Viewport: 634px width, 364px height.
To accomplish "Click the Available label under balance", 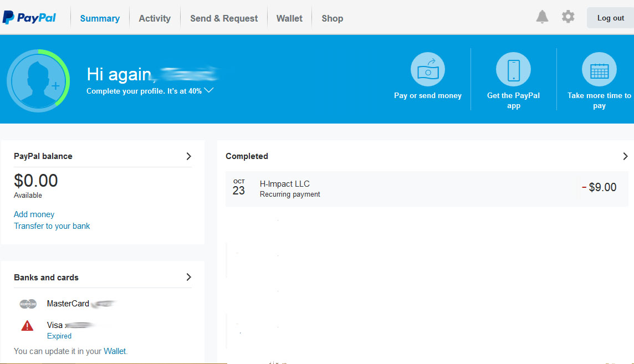I will 28,196.
